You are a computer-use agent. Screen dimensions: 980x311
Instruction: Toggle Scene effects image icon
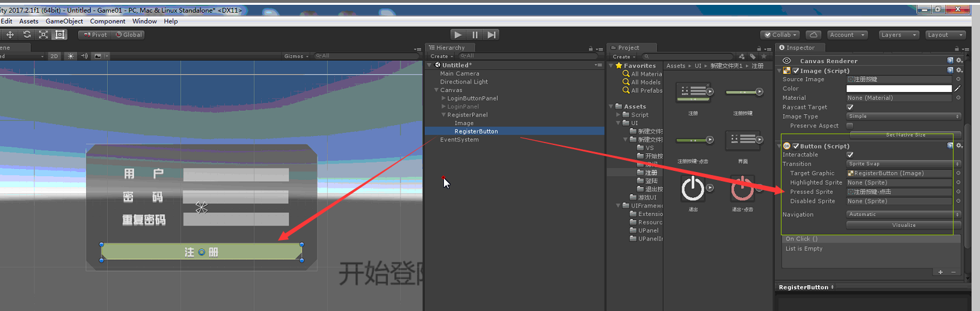coord(98,56)
